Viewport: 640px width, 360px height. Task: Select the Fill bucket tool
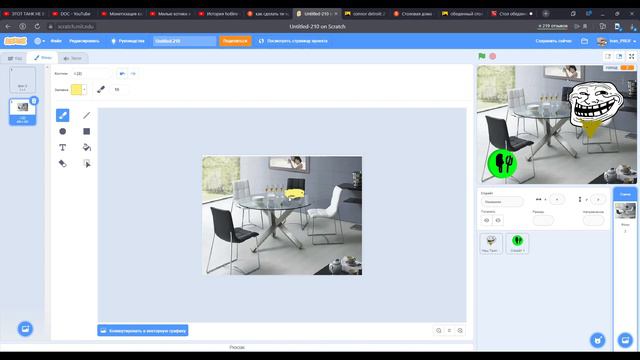(x=87, y=147)
